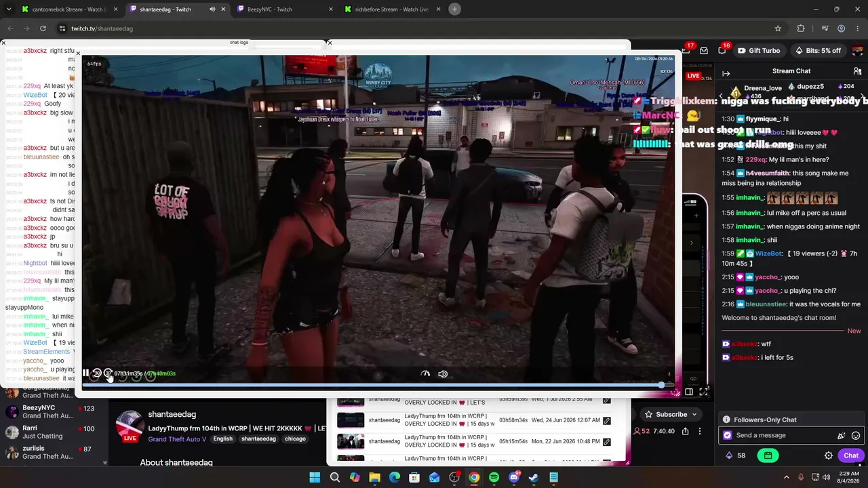Open browser extensions menu

tap(801, 28)
